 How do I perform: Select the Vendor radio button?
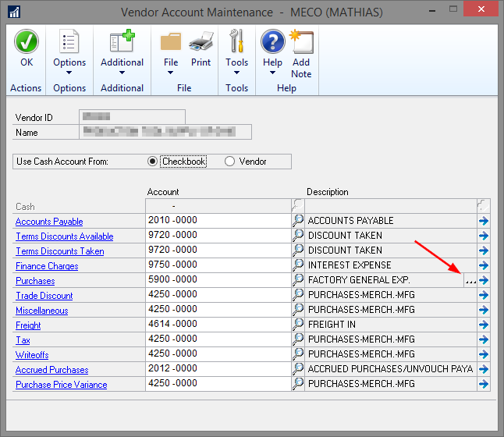pyautogui.click(x=229, y=162)
